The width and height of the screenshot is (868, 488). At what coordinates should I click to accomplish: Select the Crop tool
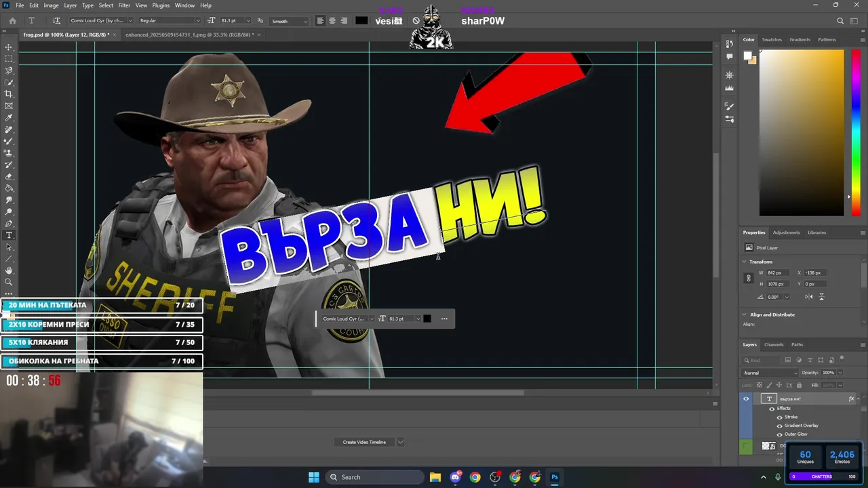pyautogui.click(x=9, y=94)
